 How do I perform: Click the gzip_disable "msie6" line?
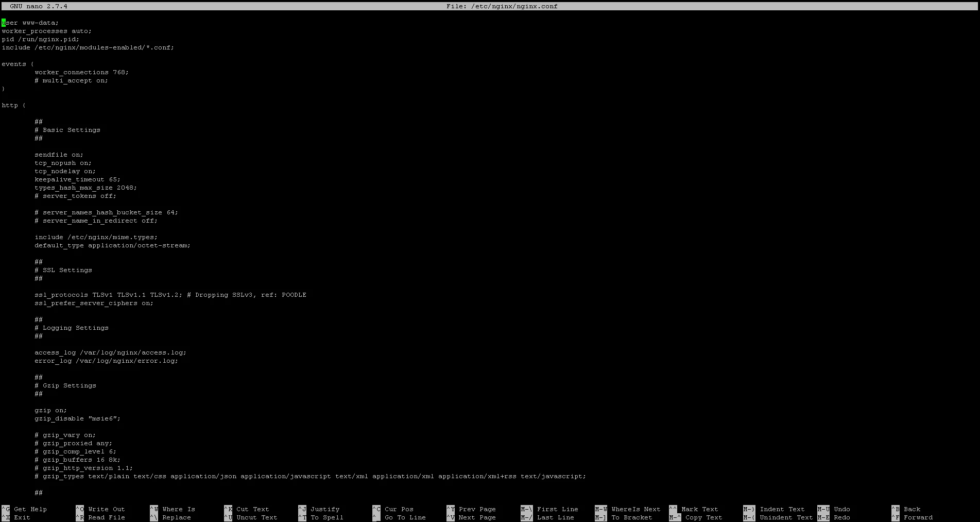click(x=78, y=418)
